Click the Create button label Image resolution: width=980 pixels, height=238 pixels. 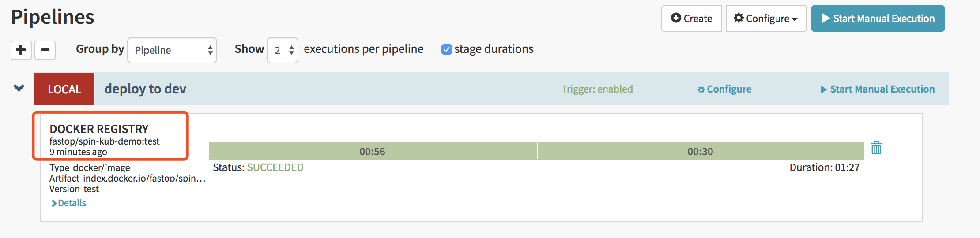point(697,19)
